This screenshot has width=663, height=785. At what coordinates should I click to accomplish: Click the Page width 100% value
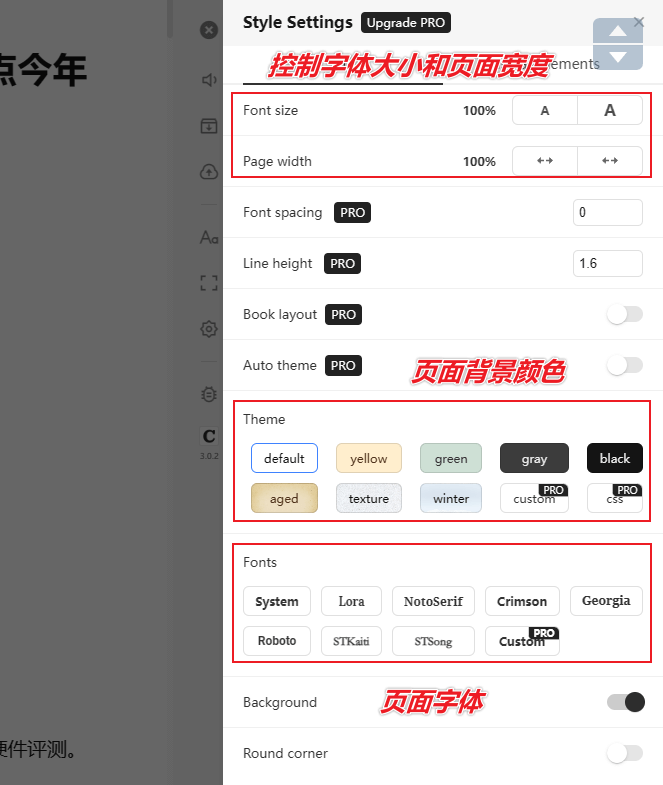[479, 162]
